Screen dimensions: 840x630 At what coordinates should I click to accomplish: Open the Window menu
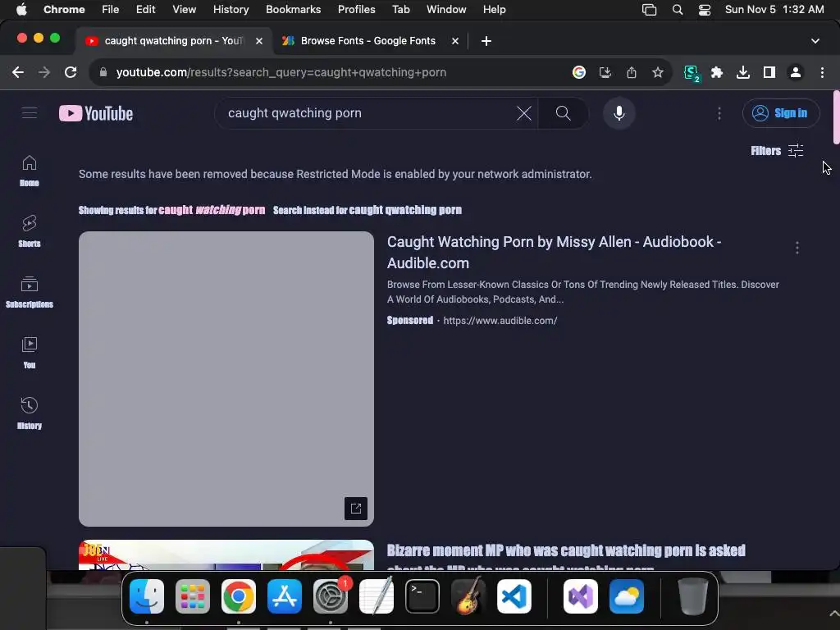(446, 9)
